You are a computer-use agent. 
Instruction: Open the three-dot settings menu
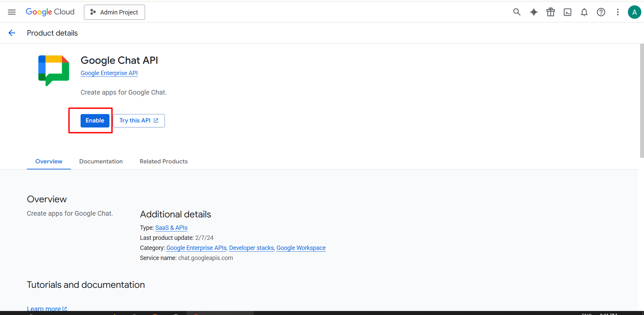[618, 12]
